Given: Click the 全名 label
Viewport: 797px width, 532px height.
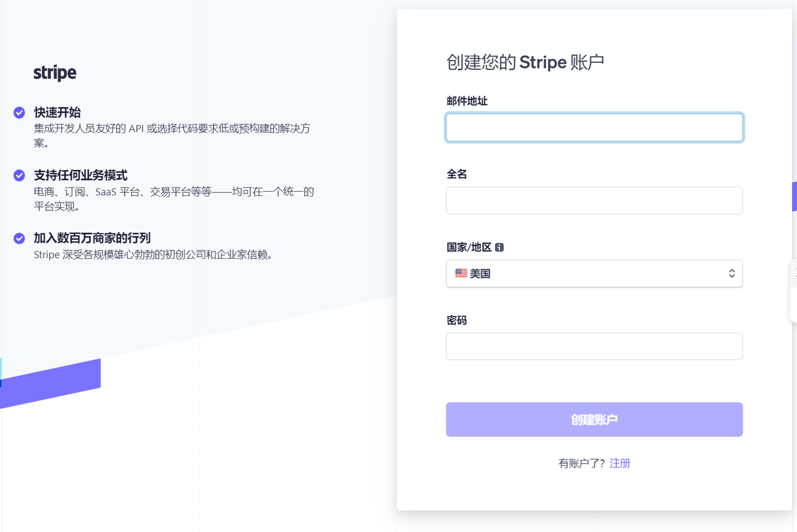Looking at the screenshot, I should (x=457, y=174).
